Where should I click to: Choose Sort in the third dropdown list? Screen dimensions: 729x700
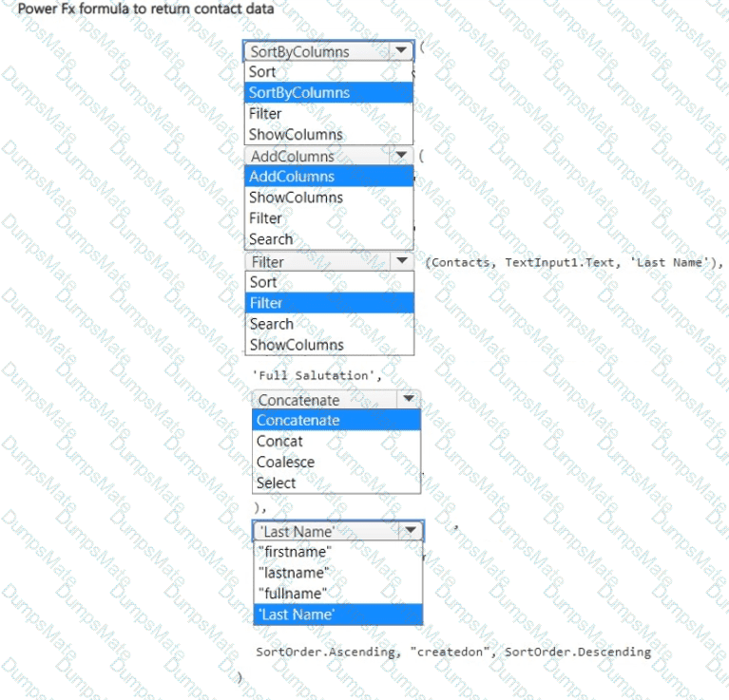(263, 282)
